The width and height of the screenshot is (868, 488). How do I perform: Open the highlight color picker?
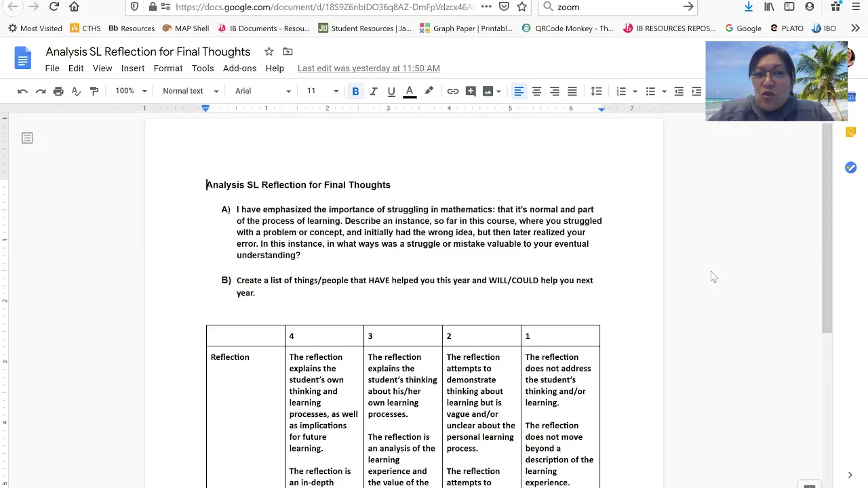(x=429, y=91)
